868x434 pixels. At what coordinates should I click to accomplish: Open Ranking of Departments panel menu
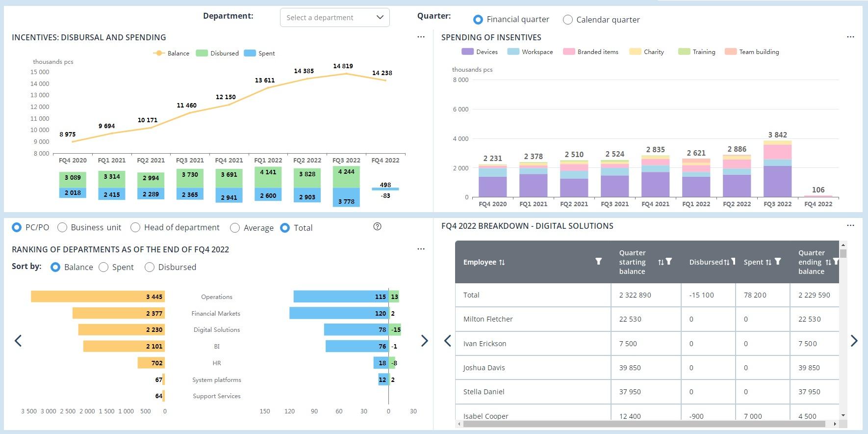[x=421, y=249]
